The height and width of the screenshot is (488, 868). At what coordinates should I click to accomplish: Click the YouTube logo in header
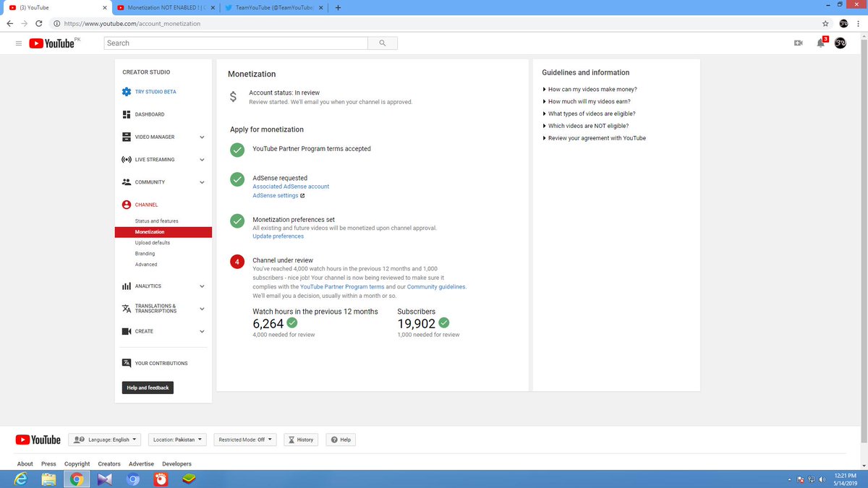52,43
